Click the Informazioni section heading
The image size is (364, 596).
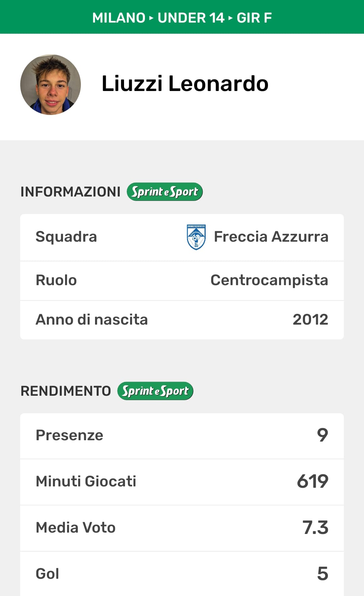click(x=70, y=192)
